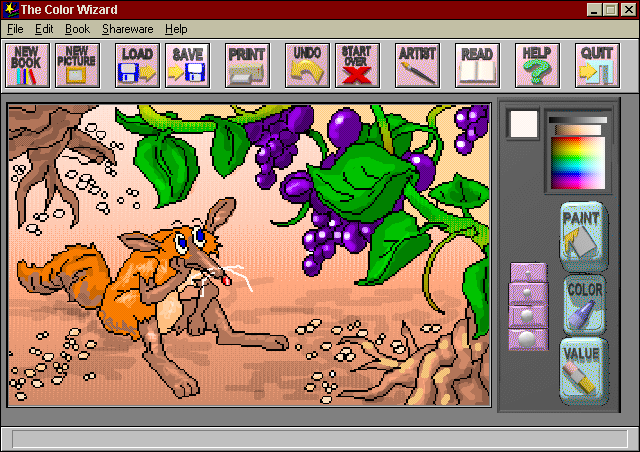Minimize The Color Wizard window

pos(594,9)
